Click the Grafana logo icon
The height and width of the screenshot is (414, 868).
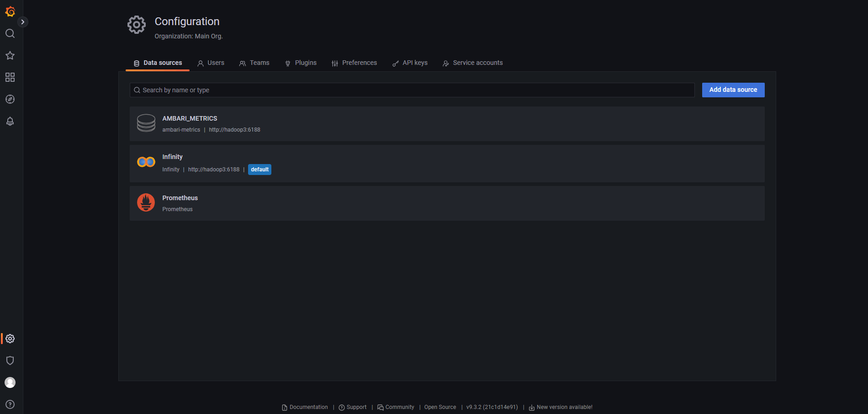(10, 11)
